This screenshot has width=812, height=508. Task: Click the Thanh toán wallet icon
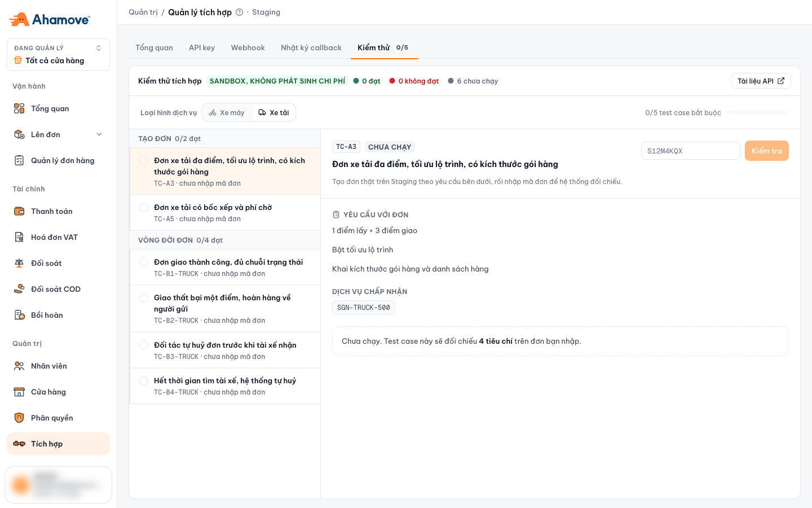tap(19, 211)
